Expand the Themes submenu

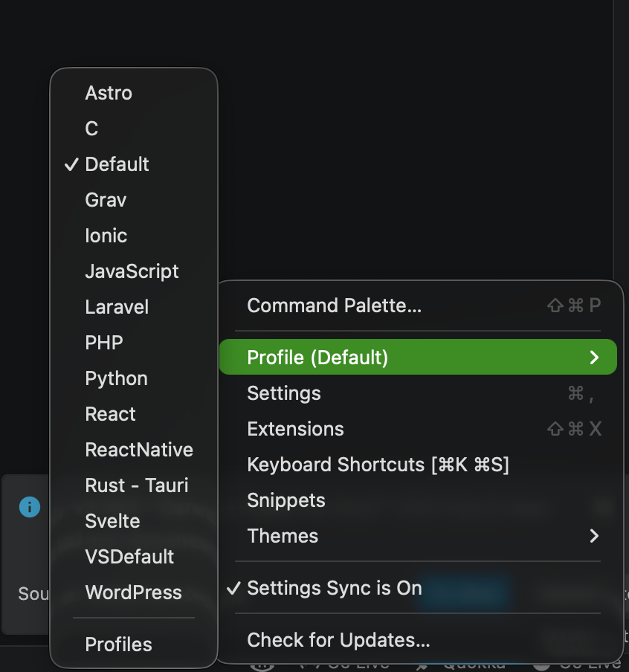(283, 536)
